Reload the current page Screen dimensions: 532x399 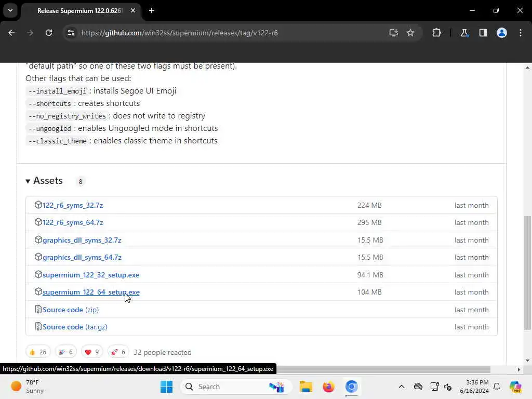pyautogui.click(x=49, y=33)
